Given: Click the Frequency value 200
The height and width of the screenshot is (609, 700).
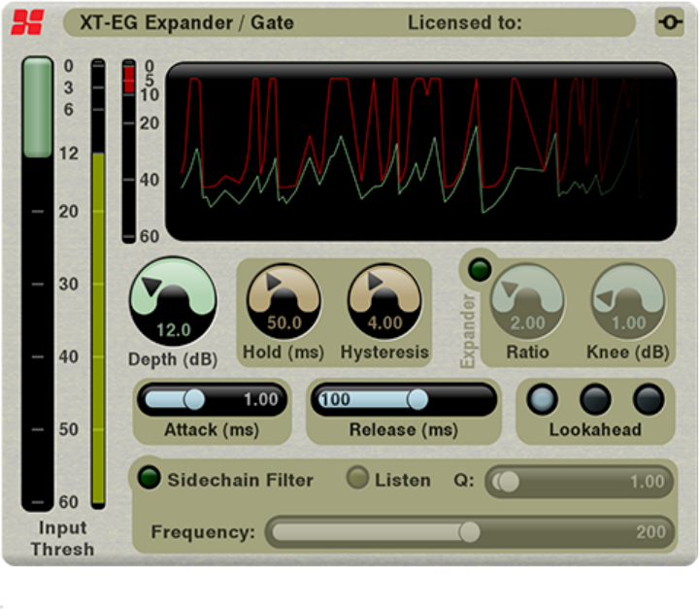Looking at the screenshot, I should (650, 531).
